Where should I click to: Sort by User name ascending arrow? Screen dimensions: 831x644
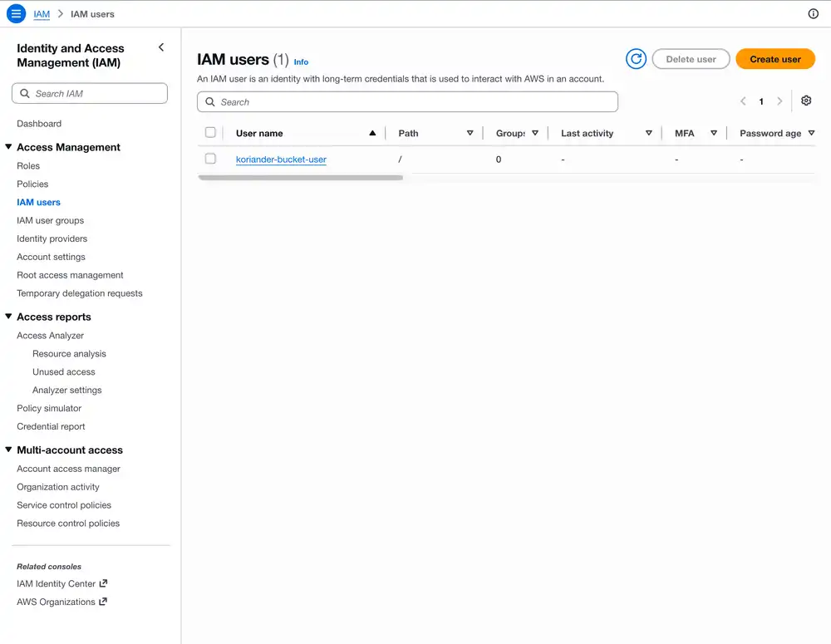372,133
